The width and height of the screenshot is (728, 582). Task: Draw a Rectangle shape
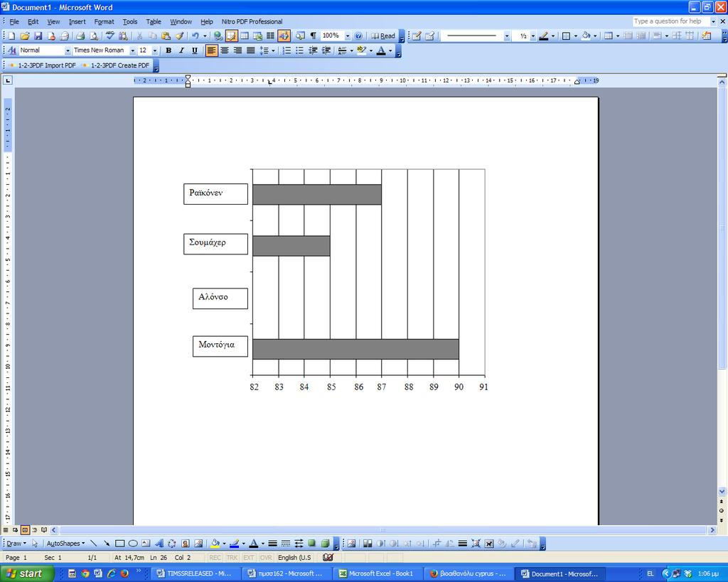(119, 544)
